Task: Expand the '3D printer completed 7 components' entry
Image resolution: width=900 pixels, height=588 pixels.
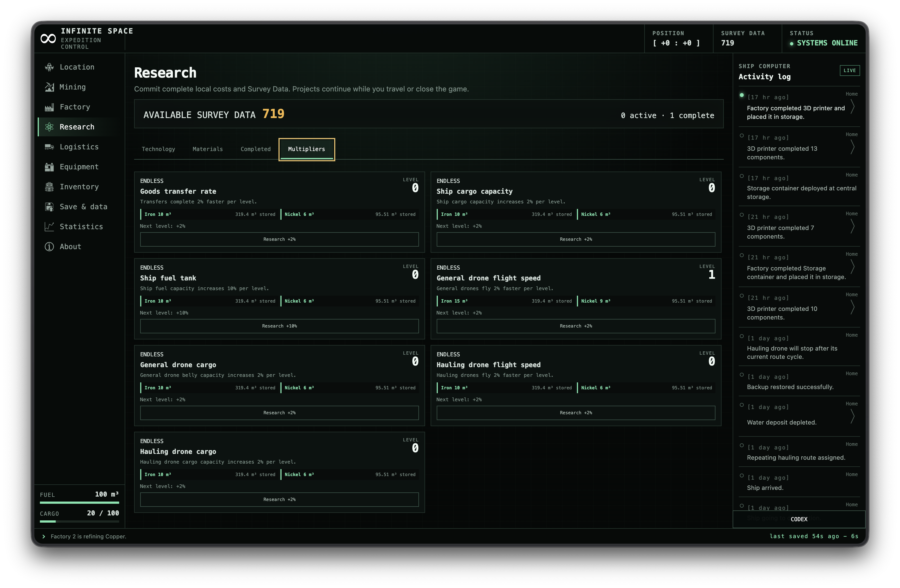Action: 852,226
